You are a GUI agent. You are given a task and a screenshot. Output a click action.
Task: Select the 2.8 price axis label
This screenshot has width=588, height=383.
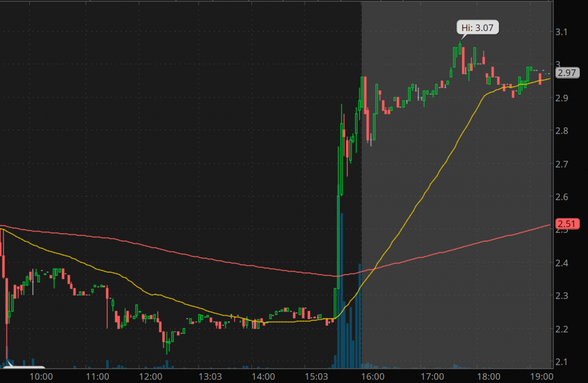(563, 131)
